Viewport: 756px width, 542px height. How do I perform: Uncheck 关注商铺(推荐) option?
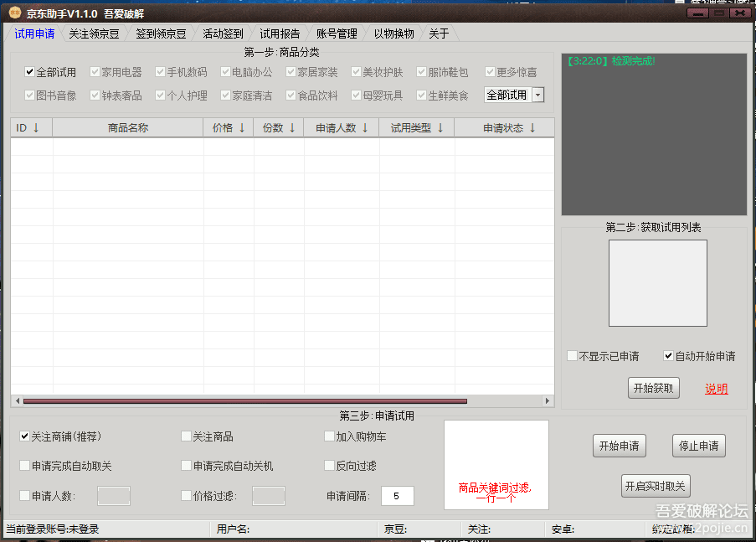pyautogui.click(x=24, y=436)
